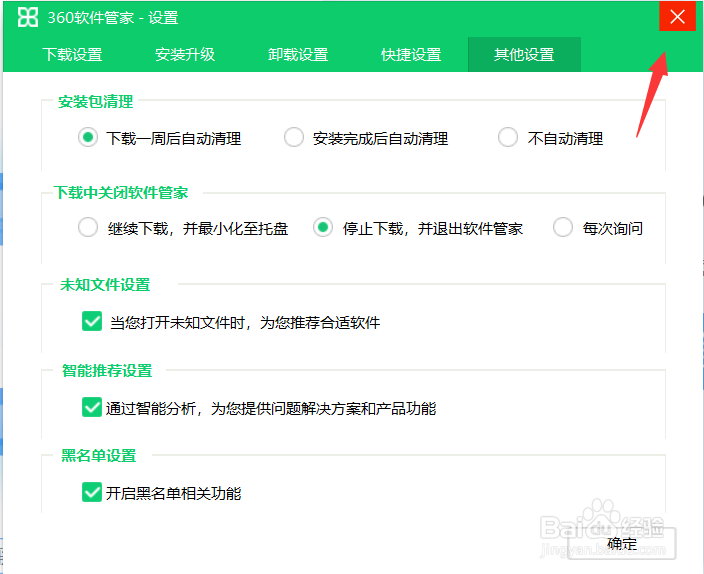The width and height of the screenshot is (704, 574).
Task: Disable 开启黑名单相关功能 checkbox
Action: [x=92, y=492]
